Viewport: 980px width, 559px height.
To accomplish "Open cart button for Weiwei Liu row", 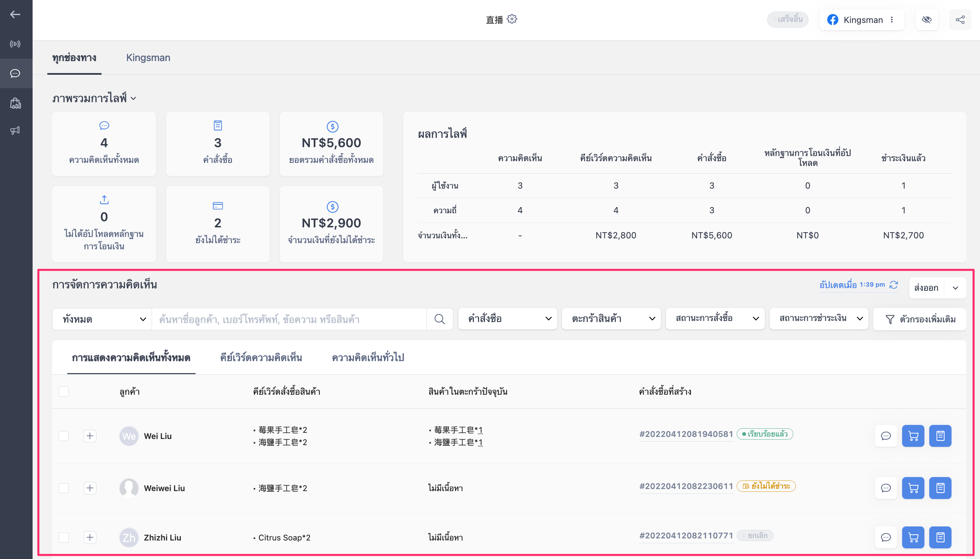I will coord(913,488).
